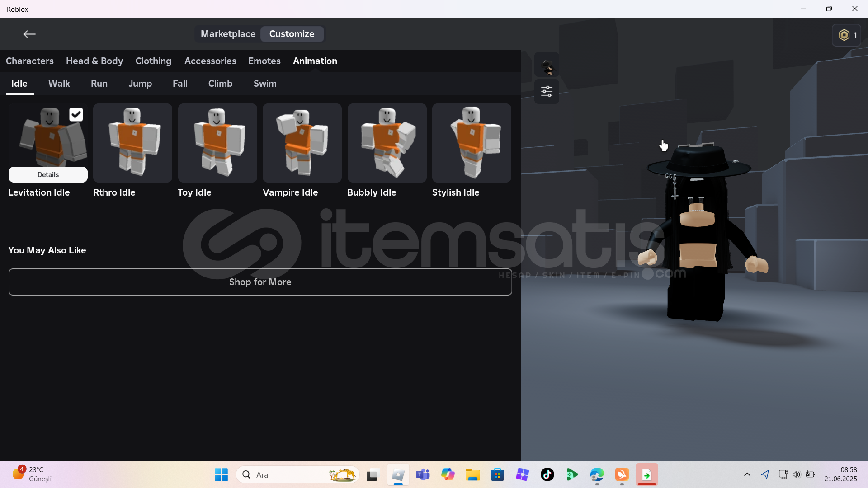The width and height of the screenshot is (868, 488).
Task: Open Task View from the taskbar
Action: (372, 474)
